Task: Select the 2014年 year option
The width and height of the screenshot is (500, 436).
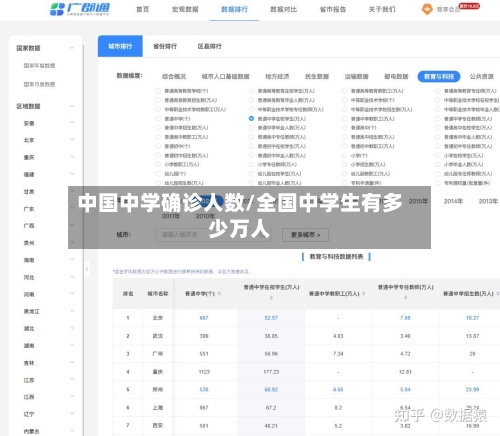Action: click(453, 201)
